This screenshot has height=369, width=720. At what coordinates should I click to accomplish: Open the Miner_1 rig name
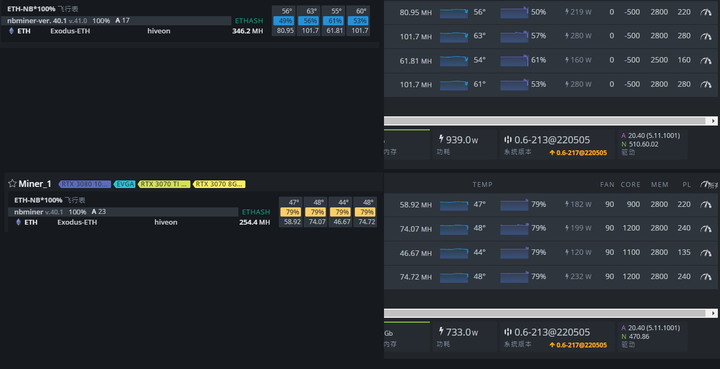(35, 184)
